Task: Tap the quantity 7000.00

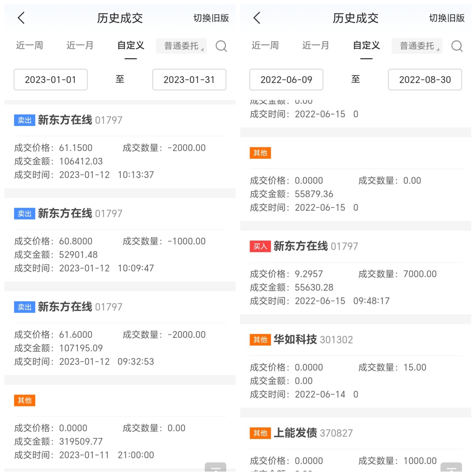Action: 420,274
